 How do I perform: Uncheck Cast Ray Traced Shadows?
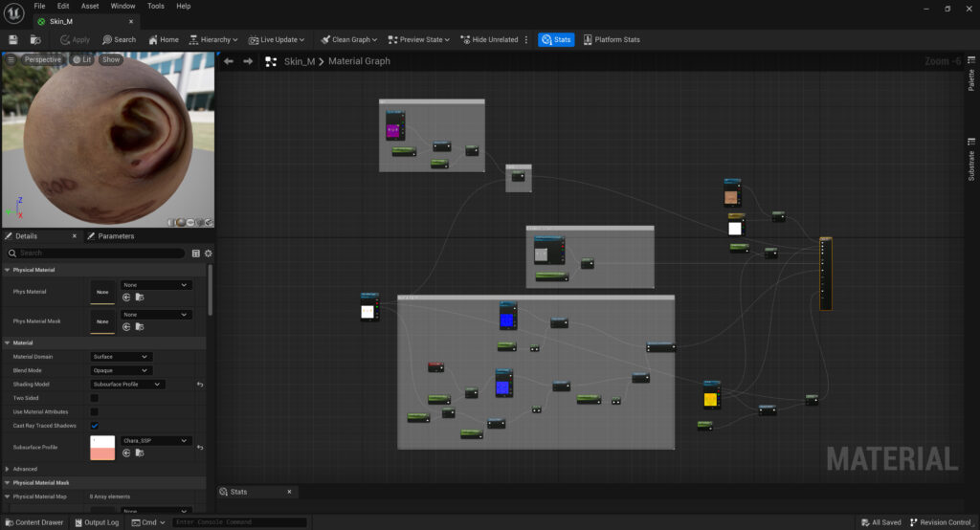95,426
